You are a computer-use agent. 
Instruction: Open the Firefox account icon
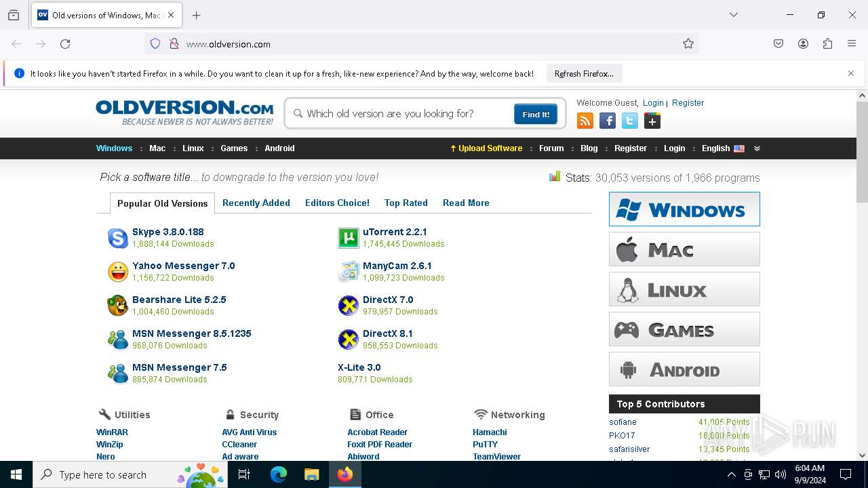(x=803, y=44)
